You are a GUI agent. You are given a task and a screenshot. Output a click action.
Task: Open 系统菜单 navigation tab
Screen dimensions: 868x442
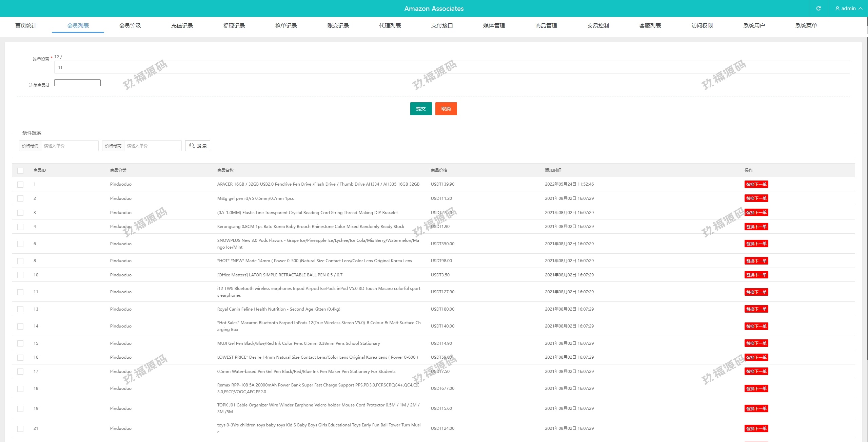(806, 25)
